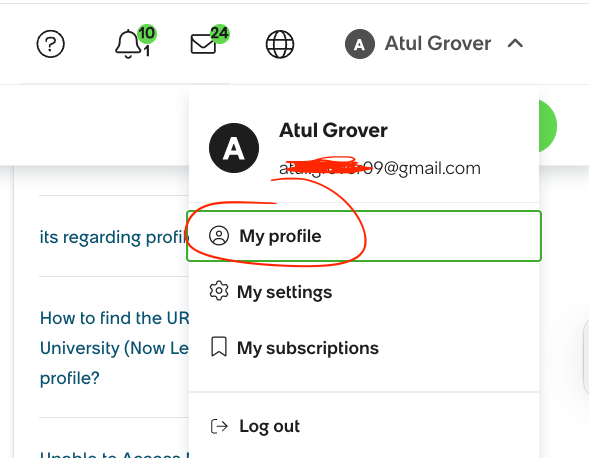Collapse the user menu chevron

tap(515, 44)
